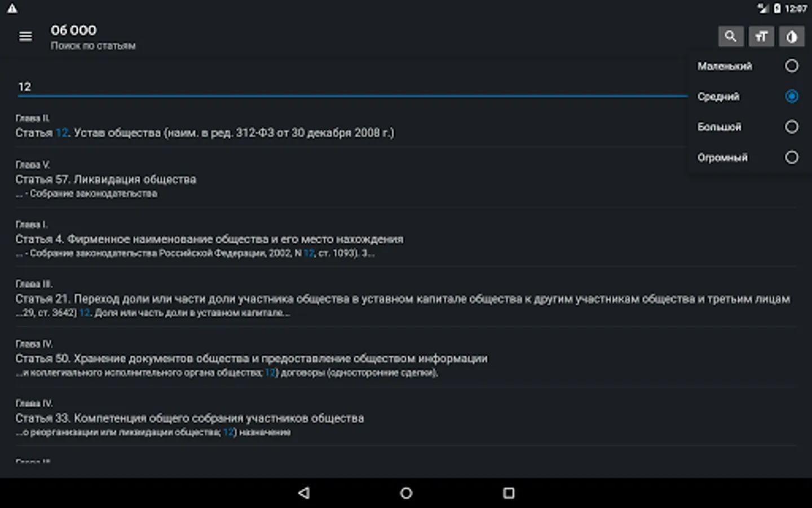Tap the Android back button

point(304,493)
